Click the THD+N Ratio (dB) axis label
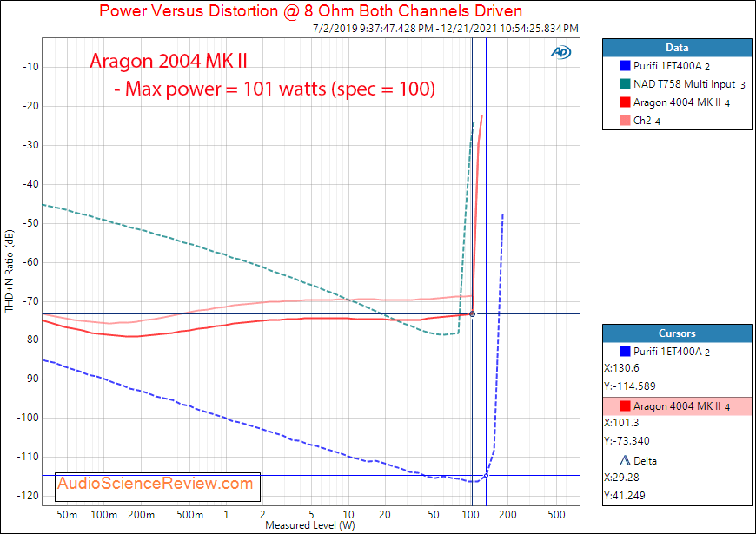The height and width of the screenshot is (534, 756). (10, 270)
